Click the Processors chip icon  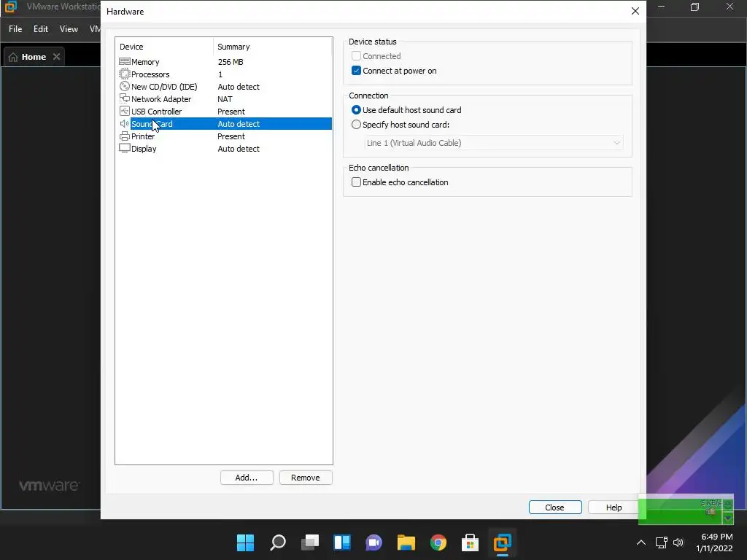coord(124,74)
